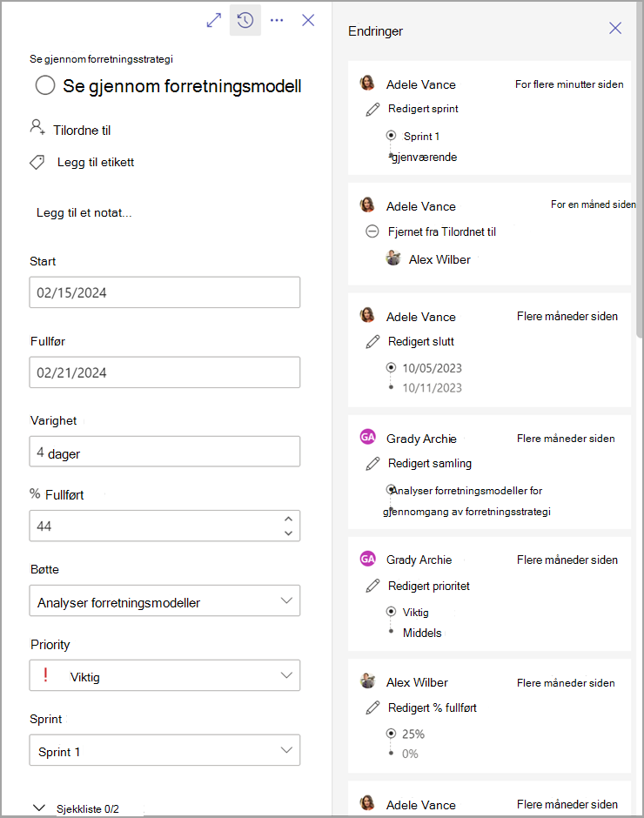Open the Bøtte dropdown
The width and height of the screenshot is (644, 818).
click(x=164, y=600)
